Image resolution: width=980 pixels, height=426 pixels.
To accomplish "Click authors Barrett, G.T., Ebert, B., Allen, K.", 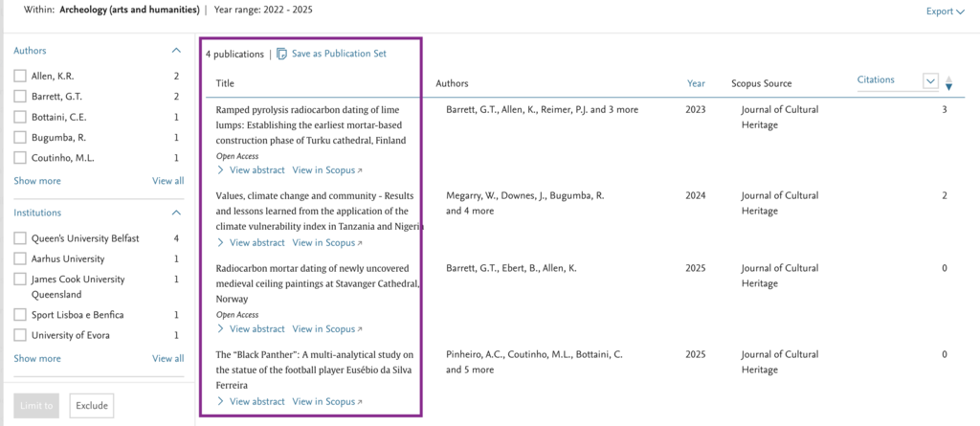I will 511,268.
